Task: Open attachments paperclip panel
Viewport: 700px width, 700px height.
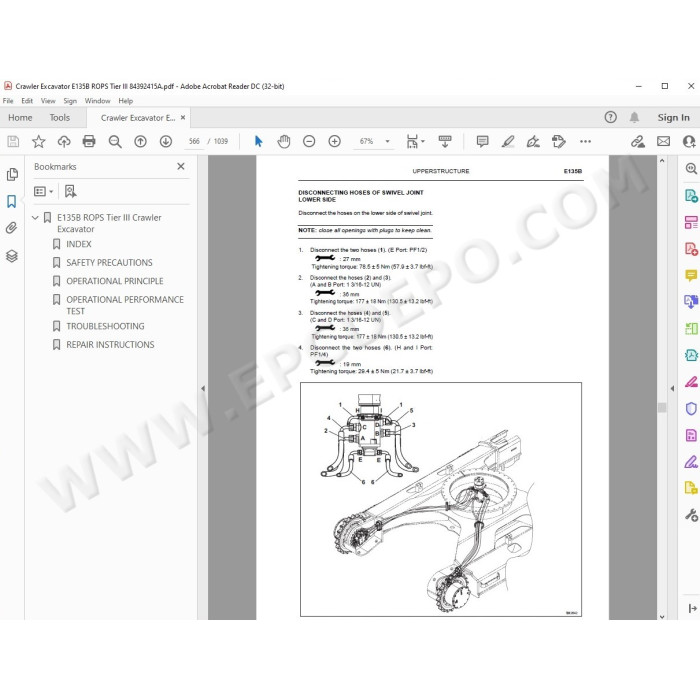Action: [x=12, y=228]
